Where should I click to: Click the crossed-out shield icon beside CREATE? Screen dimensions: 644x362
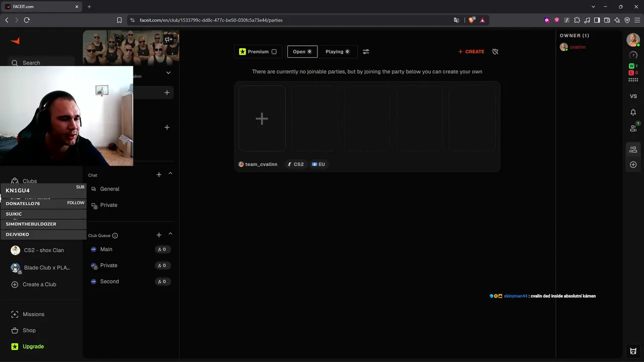click(495, 51)
